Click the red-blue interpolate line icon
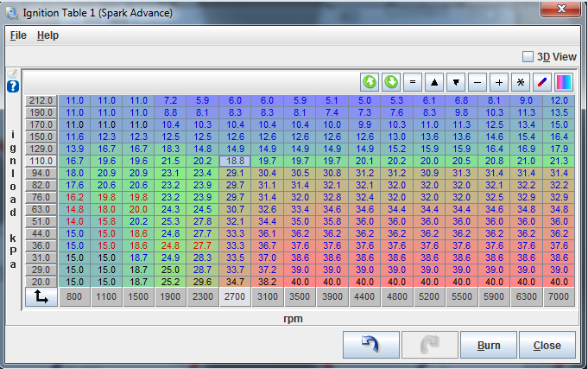 pyautogui.click(x=542, y=82)
